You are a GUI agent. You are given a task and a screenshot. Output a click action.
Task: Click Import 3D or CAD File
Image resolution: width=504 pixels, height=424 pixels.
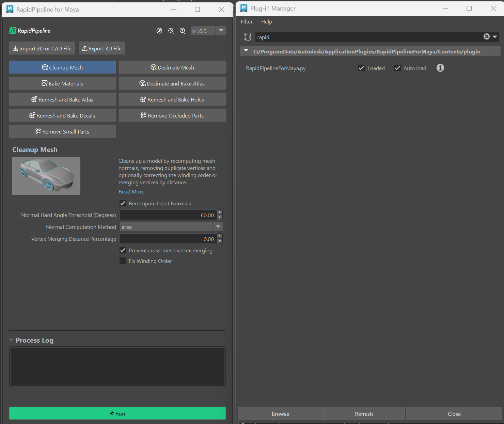42,48
